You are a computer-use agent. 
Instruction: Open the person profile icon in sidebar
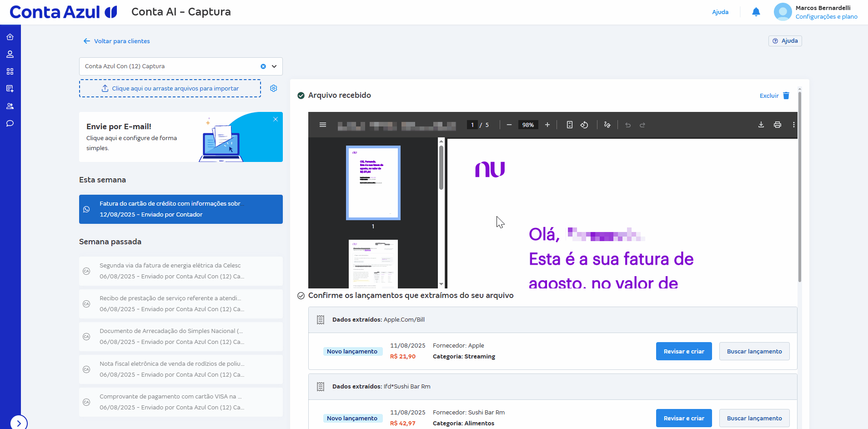tap(10, 54)
